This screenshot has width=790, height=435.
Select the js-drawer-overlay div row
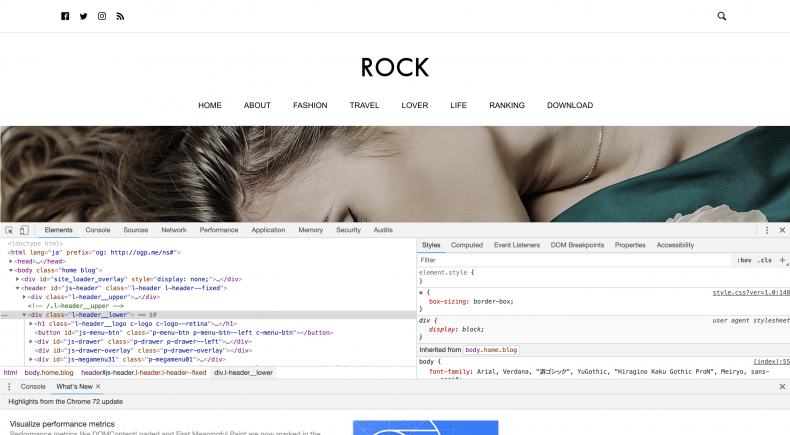(x=208, y=350)
